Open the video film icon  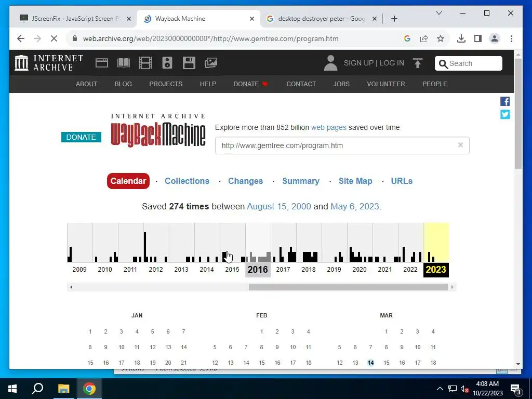point(145,63)
